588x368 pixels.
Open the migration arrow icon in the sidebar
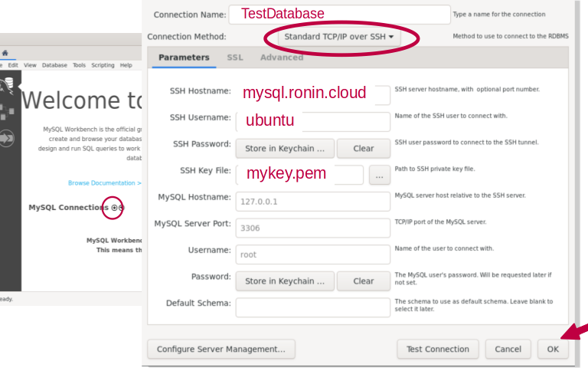pos(6,138)
